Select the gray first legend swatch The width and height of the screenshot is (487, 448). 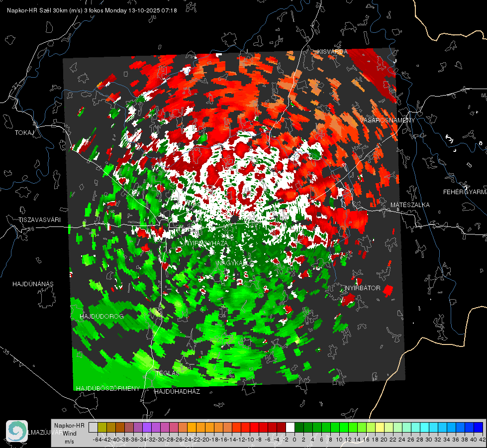tap(93, 427)
